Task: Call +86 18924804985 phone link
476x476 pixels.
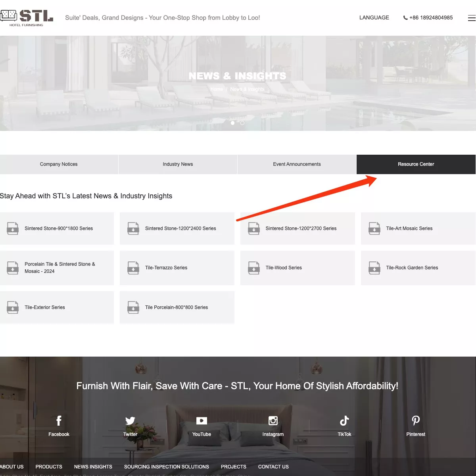Action: [431, 18]
